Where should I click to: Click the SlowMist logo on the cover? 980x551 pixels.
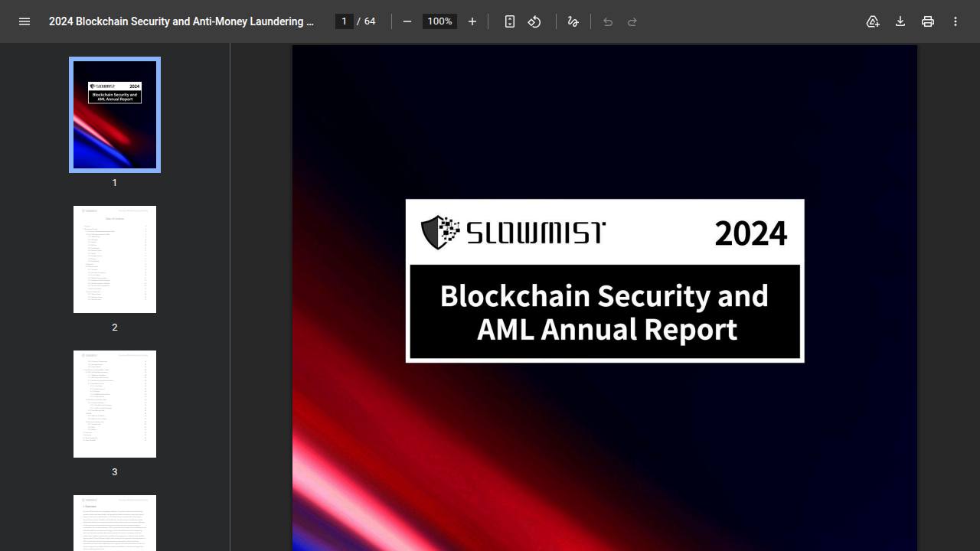tap(513, 232)
